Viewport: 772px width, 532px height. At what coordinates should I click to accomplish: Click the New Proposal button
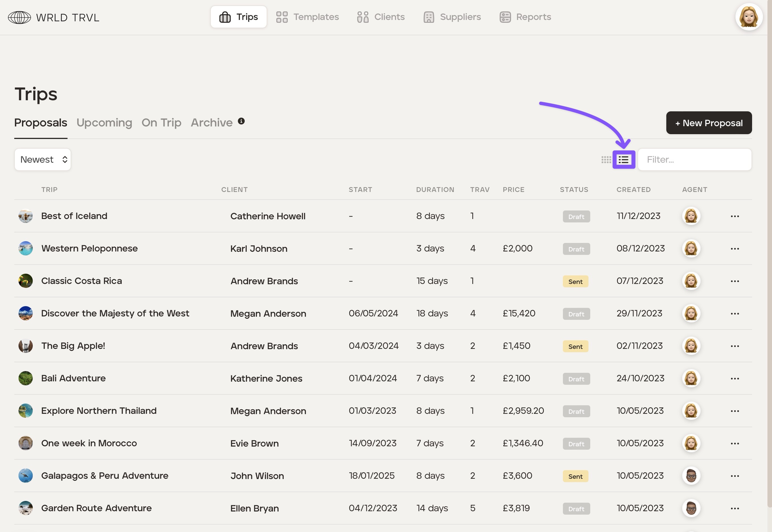click(x=709, y=123)
